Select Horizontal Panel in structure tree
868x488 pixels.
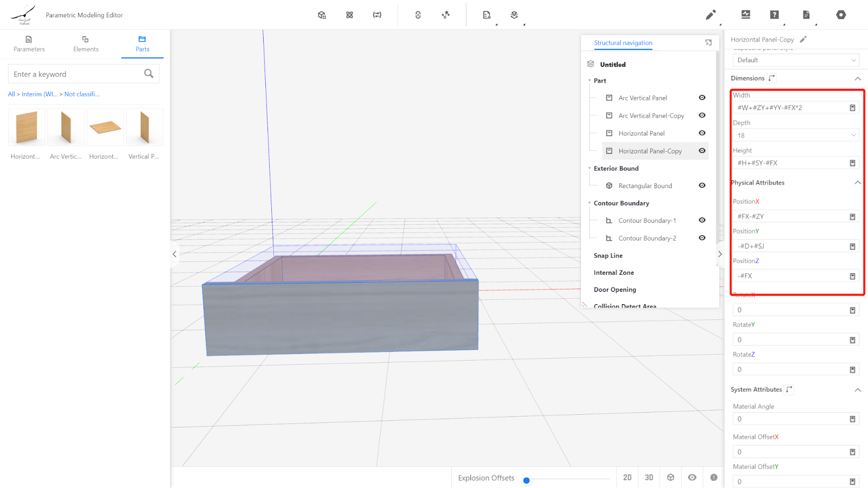coord(641,133)
